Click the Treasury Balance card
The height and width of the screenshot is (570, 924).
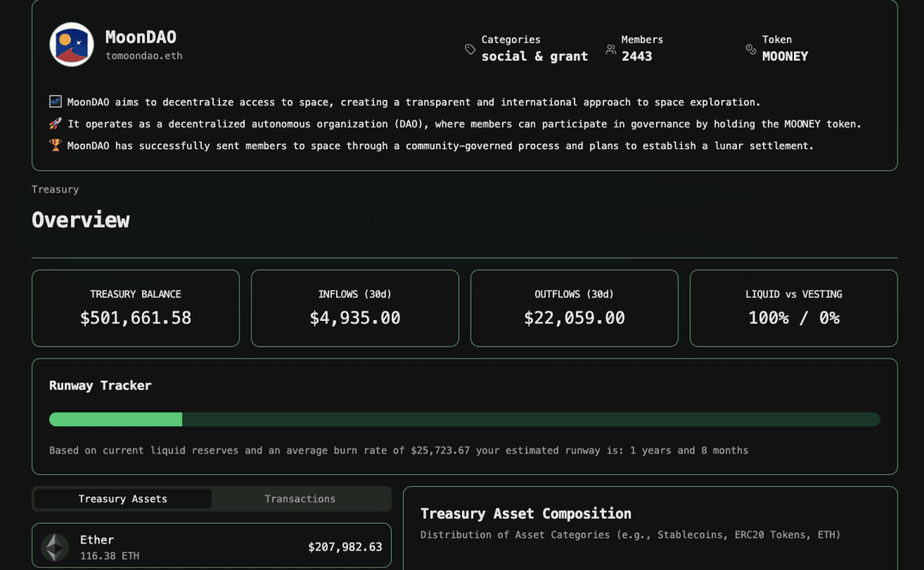(x=135, y=308)
